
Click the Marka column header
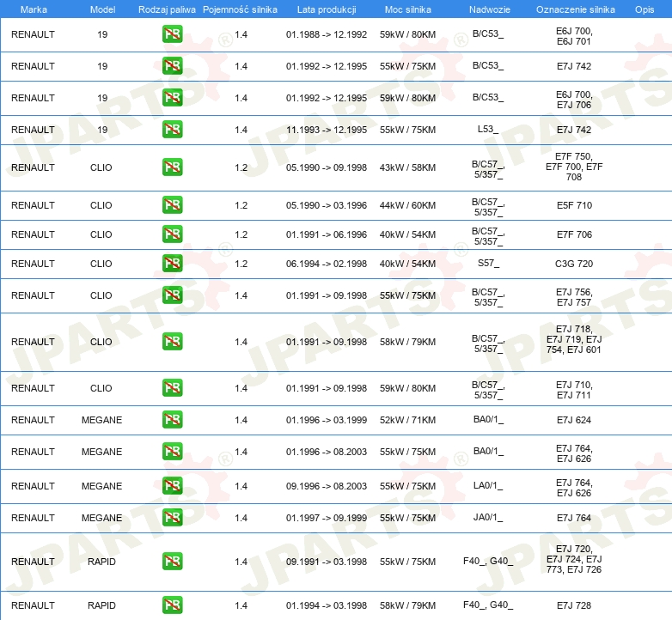coord(34,9)
